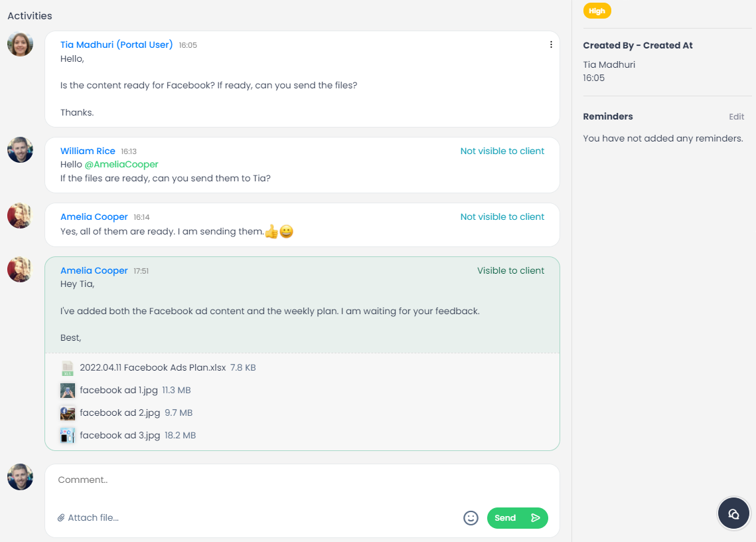
Task: Click the emoji picker smiley icon
Action: pos(471,518)
